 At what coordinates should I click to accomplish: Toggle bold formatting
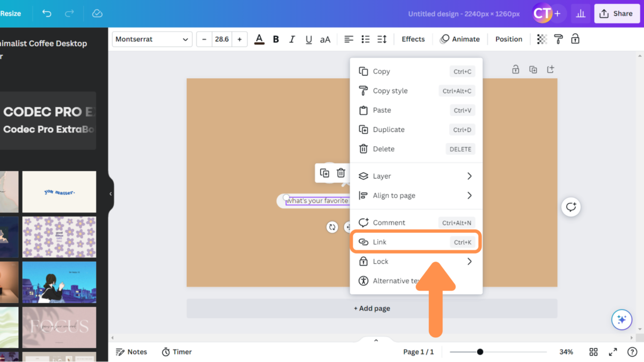coord(275,39)
